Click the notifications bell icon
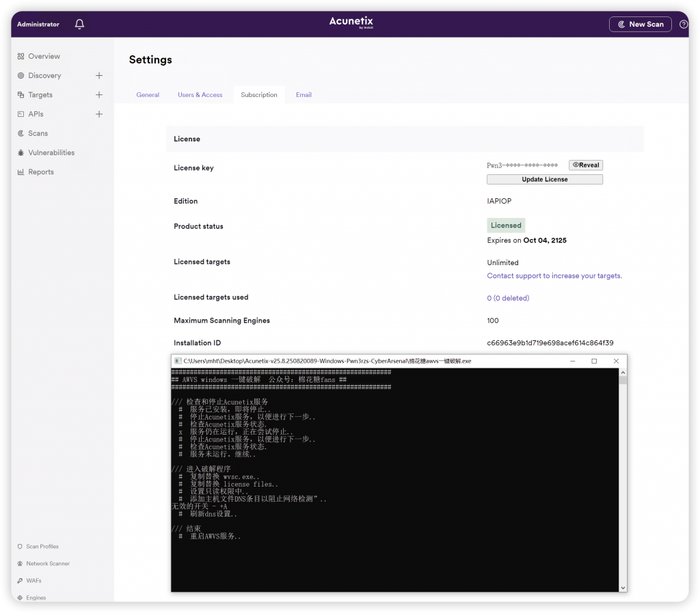 (80, 25)
